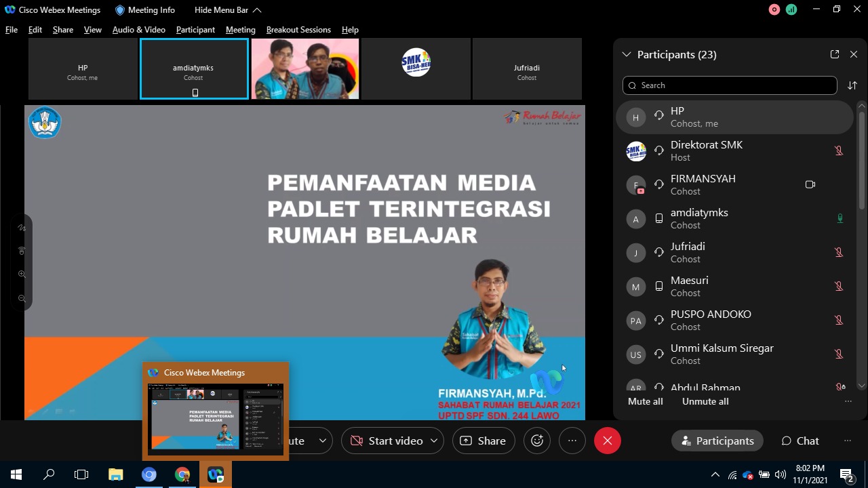Open more options in the meeting controls
Viewport: 868px width, 488px height.
pos(572,441)
